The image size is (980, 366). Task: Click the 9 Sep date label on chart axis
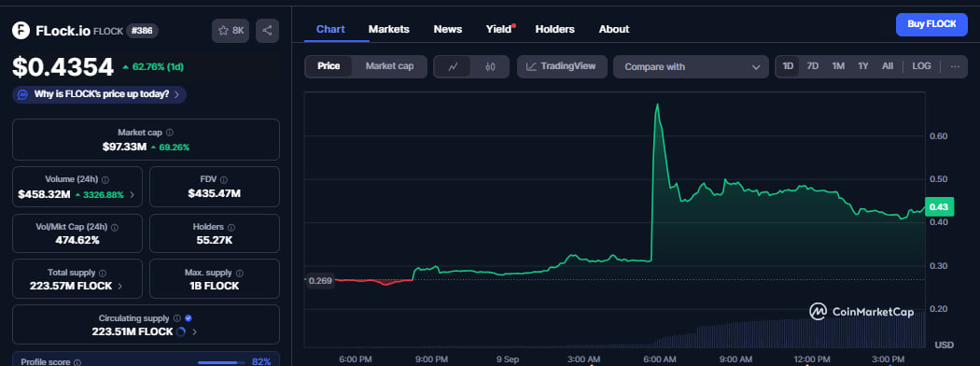click(508, 359)
